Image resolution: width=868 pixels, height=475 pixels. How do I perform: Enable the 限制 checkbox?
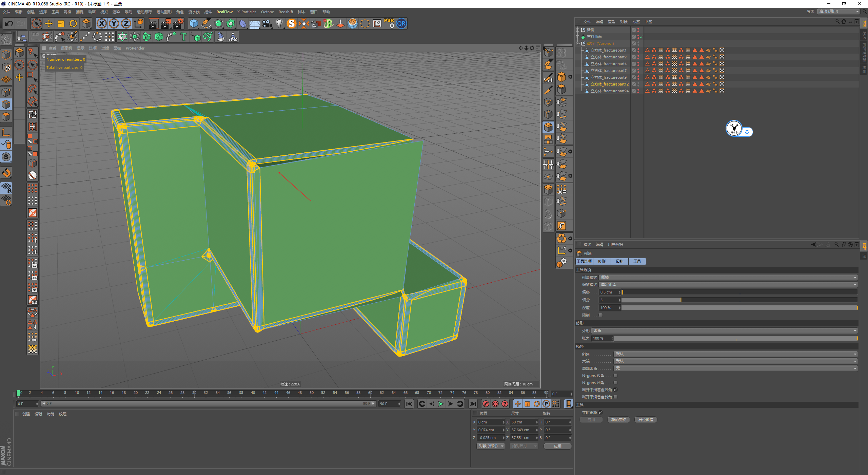[600, 315]
